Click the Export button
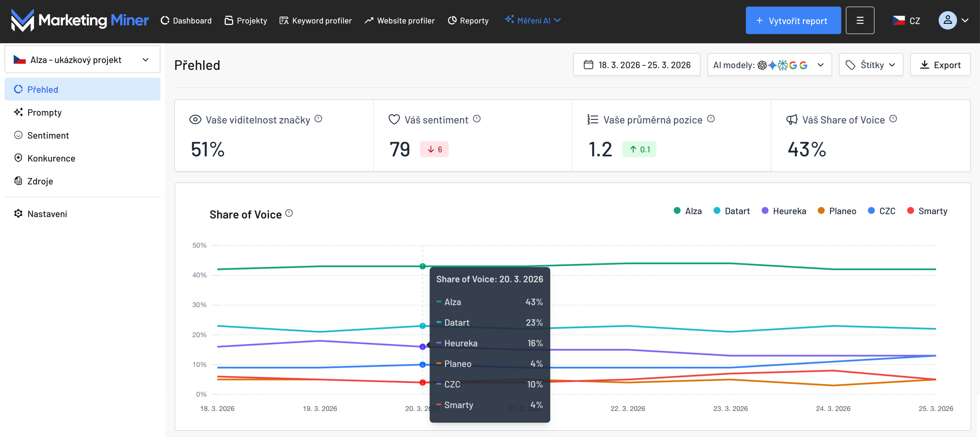The height and width of the screenshot is (437, 980). point(940,65)
